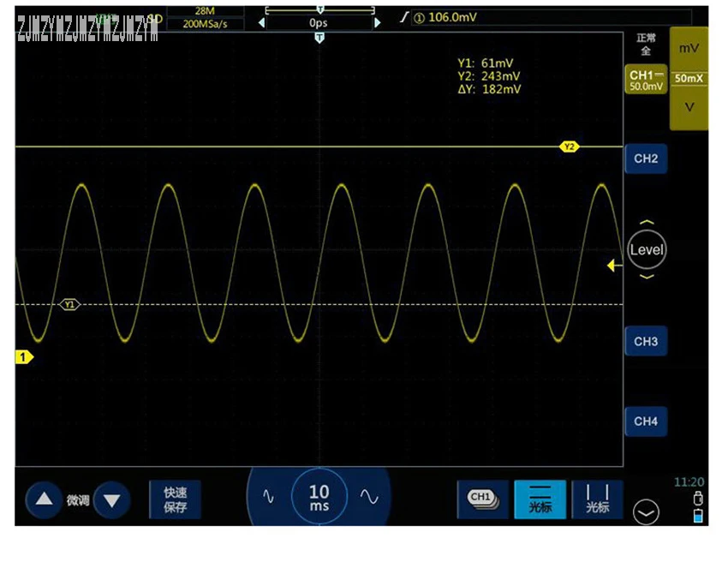
Task: Enable channel CH4
Action: click(x=646, y=421)
